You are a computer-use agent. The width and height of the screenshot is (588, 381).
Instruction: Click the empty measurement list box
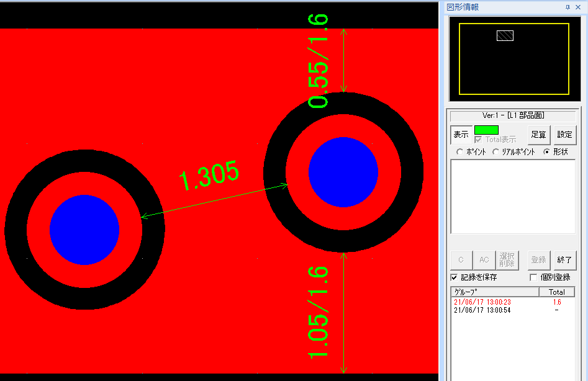click(x=513, y=197)
